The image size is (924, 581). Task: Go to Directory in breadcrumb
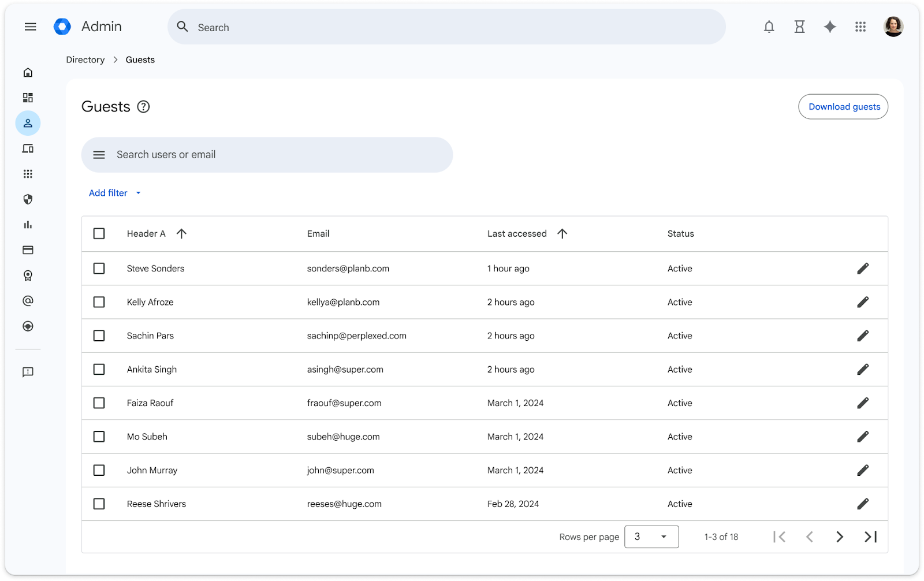point(85,59)
